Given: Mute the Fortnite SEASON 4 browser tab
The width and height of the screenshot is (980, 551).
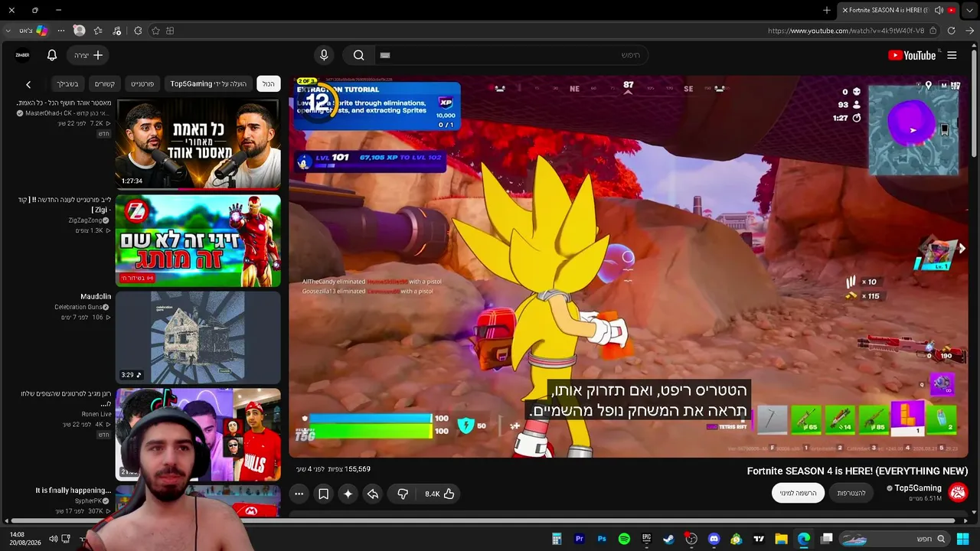Looking at the screenshot, I should pyautogui.click(x=939, y=10).
